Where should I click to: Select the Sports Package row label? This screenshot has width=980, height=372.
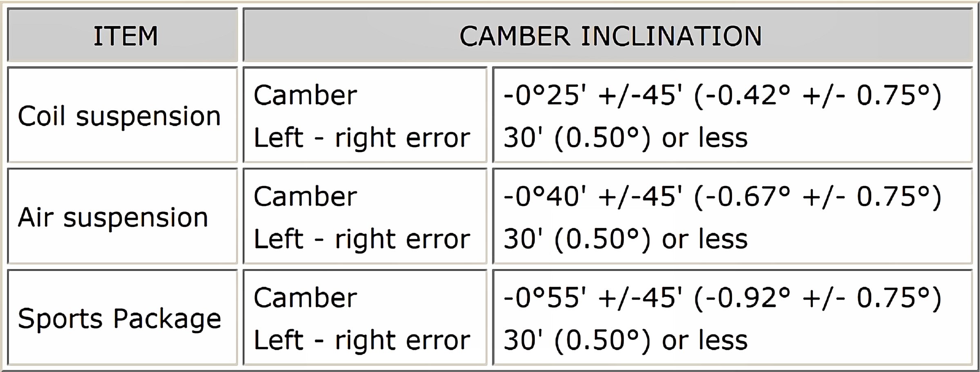pos(119,318)
